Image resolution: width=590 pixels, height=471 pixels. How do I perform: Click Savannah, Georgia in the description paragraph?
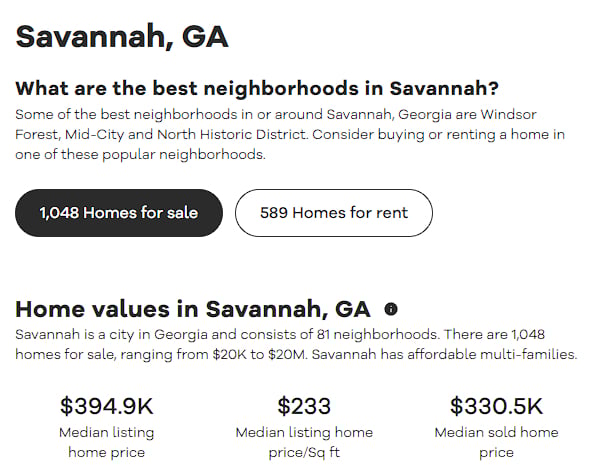click(389, 114)
